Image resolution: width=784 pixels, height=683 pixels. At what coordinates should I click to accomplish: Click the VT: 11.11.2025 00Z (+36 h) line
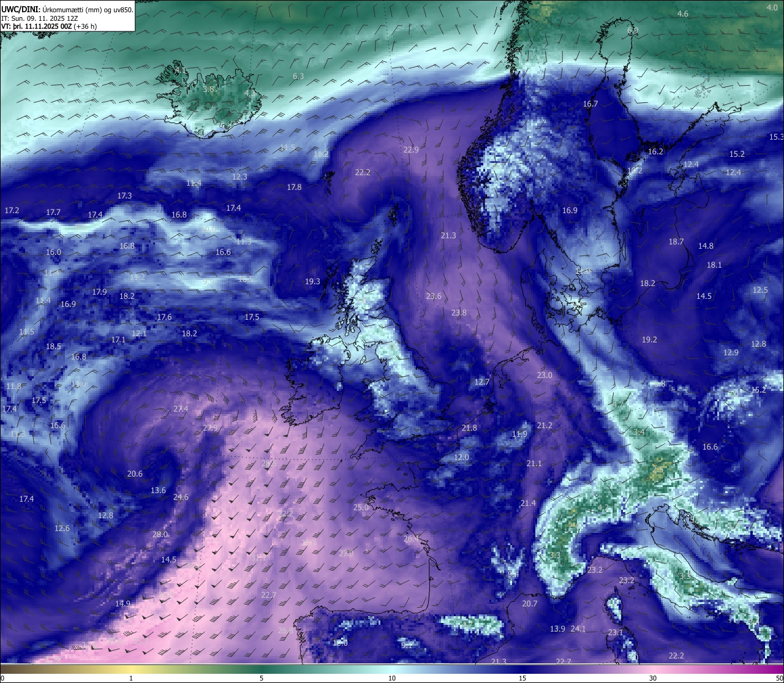49,26
